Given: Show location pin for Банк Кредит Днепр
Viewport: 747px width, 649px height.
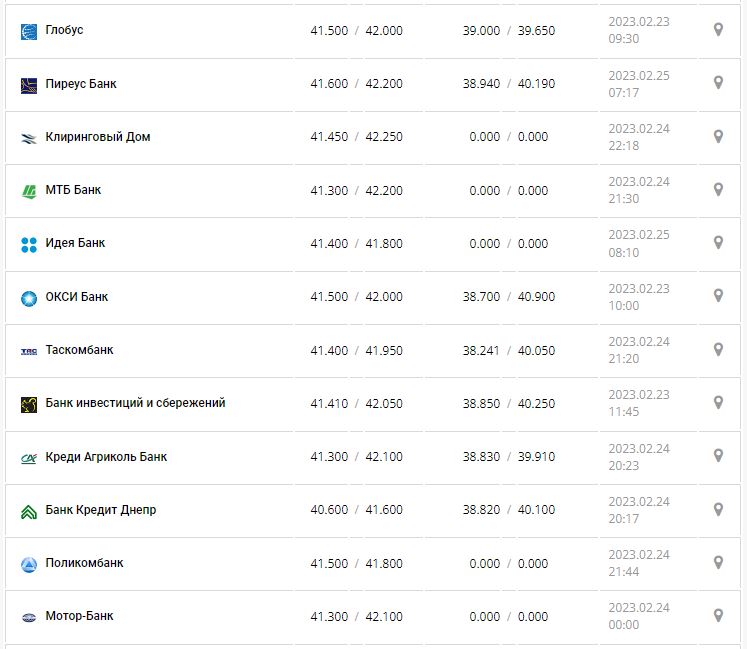Looking at the screenshot, I should [x=717, y=509].
